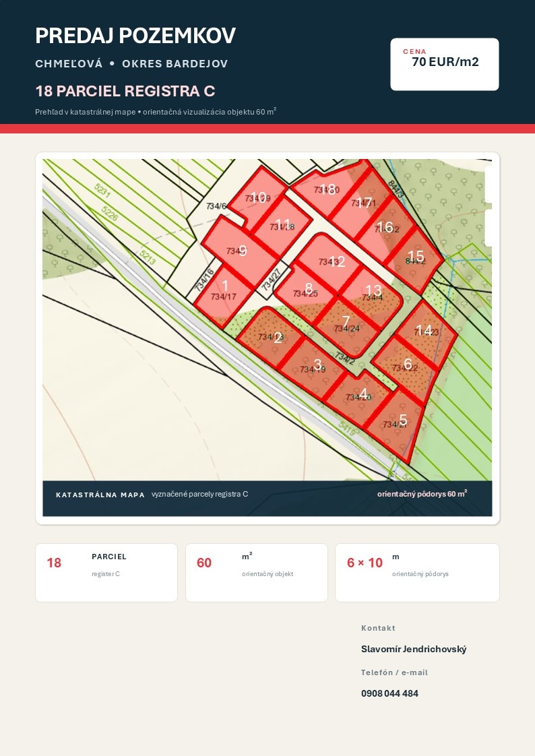Select parcel 2 near the road
The image size is (535, 756).
pyautogui.click(x=272, y=336)
